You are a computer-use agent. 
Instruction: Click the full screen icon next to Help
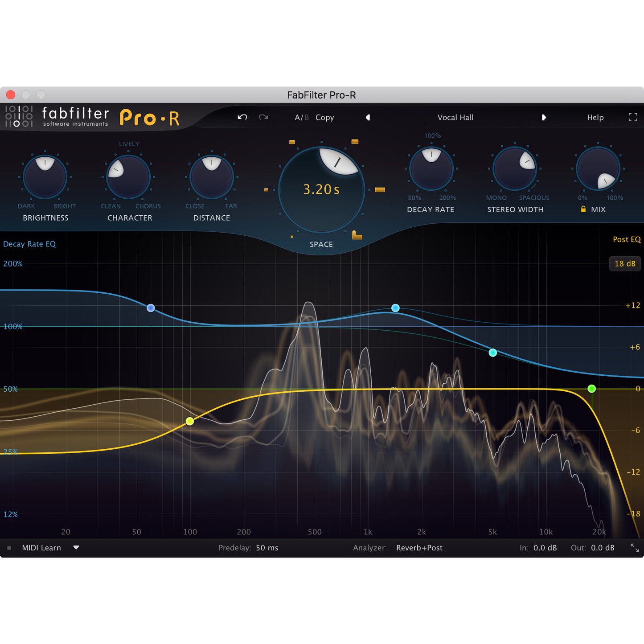(x=633, y=117)
